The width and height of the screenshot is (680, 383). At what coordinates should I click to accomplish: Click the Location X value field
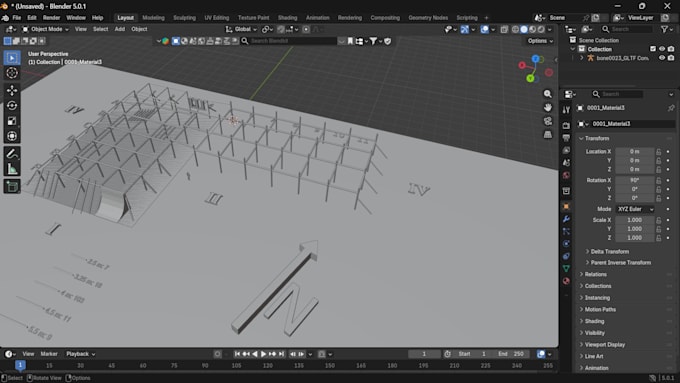635,151
